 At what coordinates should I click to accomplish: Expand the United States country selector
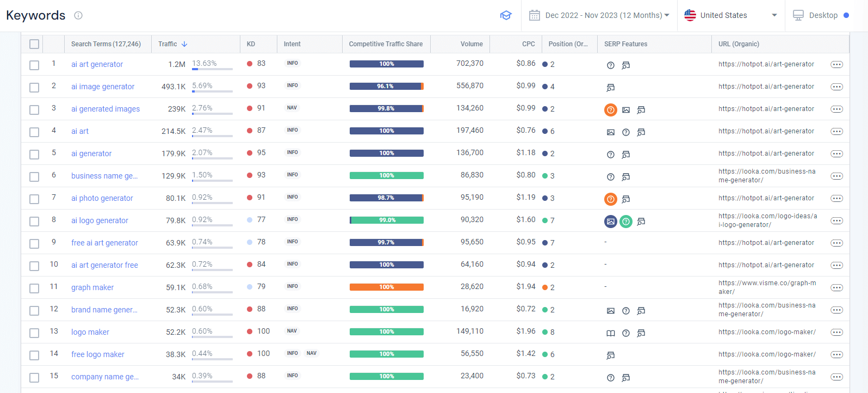point(730,15)
